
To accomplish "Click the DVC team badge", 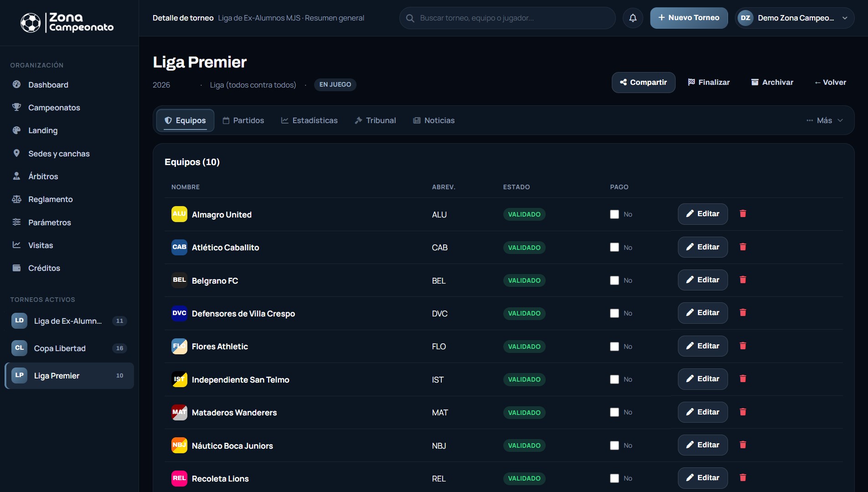I will click(x=179, y=313).
